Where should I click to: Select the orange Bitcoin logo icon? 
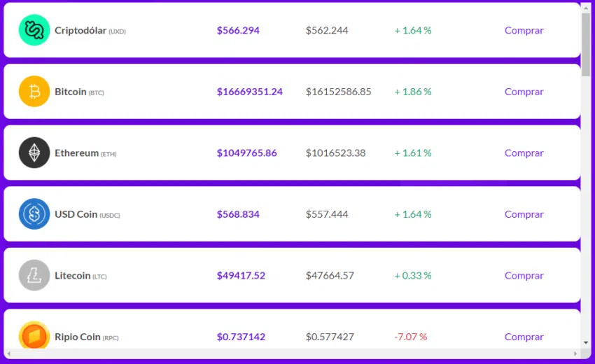(34, 92)
